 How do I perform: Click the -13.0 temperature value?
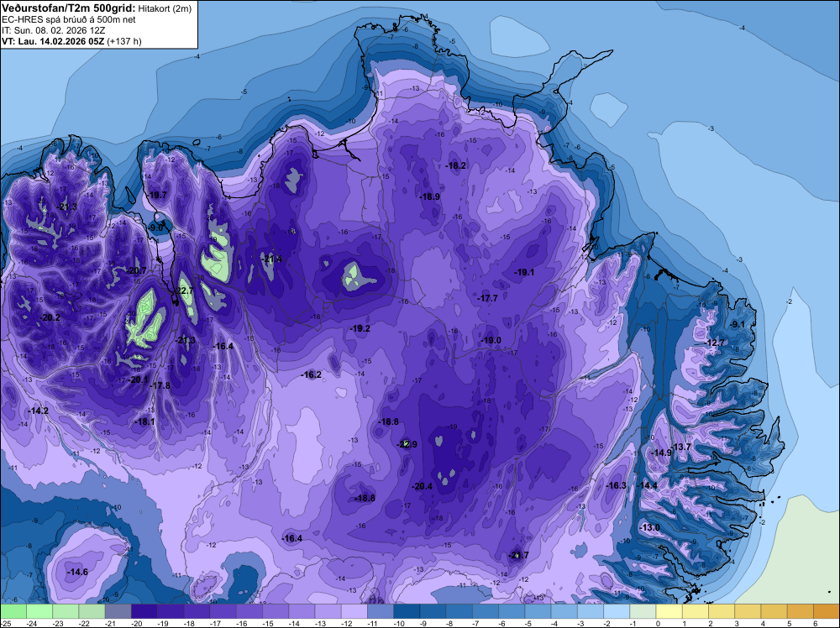[650, 527]
